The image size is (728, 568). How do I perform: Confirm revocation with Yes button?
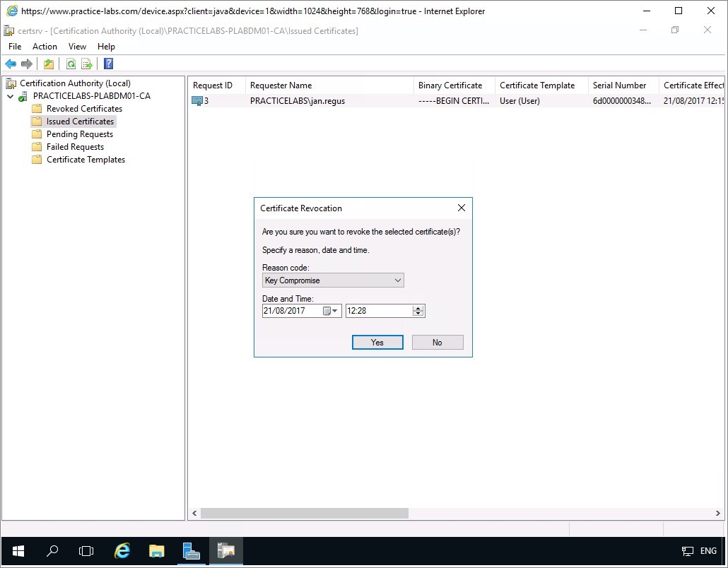377,343
